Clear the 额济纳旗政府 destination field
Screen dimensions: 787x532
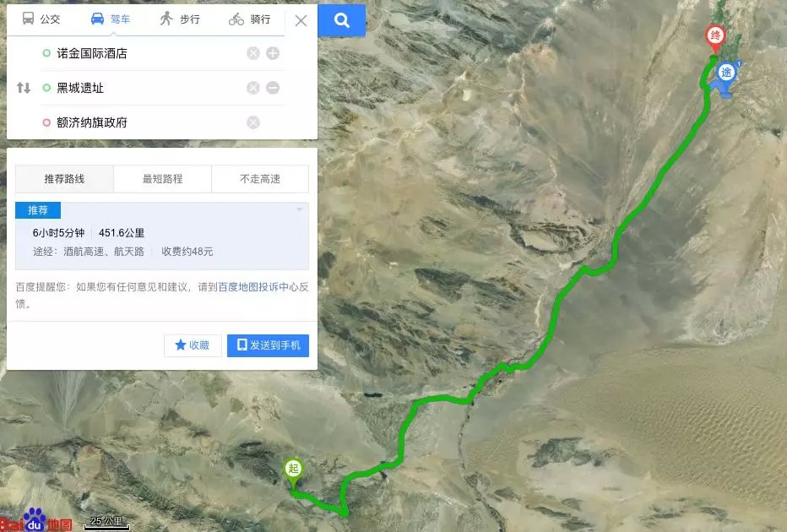point(253,122)
